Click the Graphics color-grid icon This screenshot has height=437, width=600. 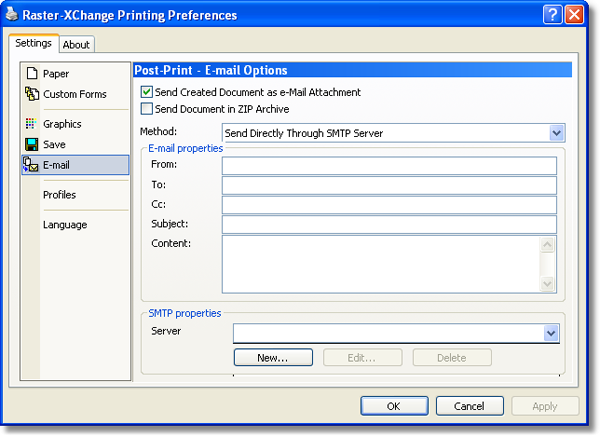point(31,124)
